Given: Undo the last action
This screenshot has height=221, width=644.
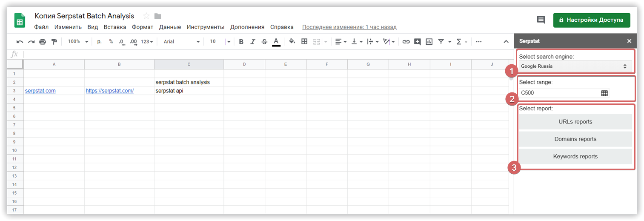Looking at the screenshot, I should (x=20, y=42).
